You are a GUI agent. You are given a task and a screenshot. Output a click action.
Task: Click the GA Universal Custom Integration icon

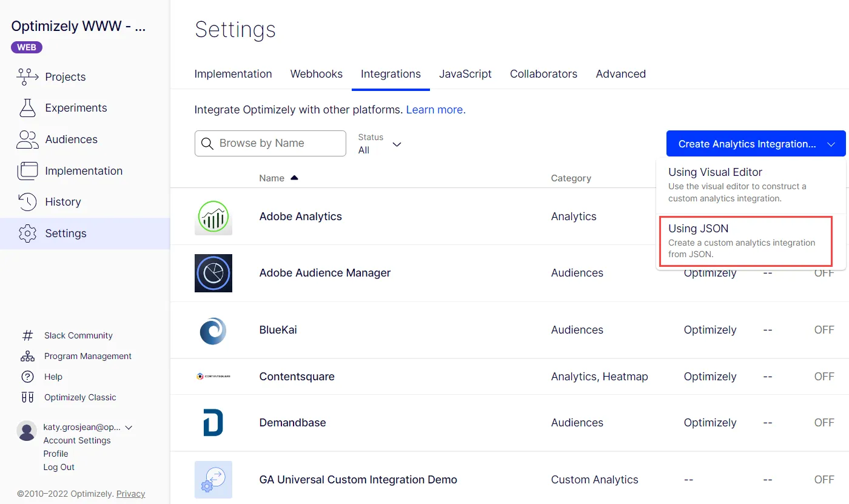[213, 480]
